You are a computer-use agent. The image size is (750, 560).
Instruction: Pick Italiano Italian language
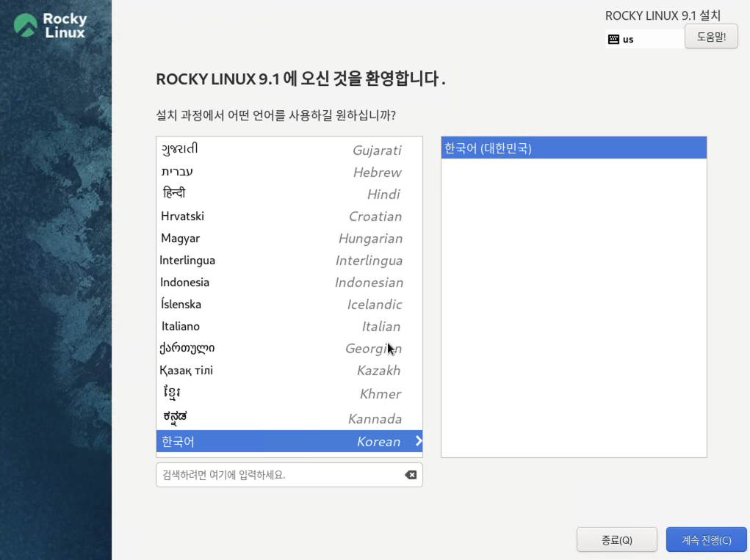(289, 326)
